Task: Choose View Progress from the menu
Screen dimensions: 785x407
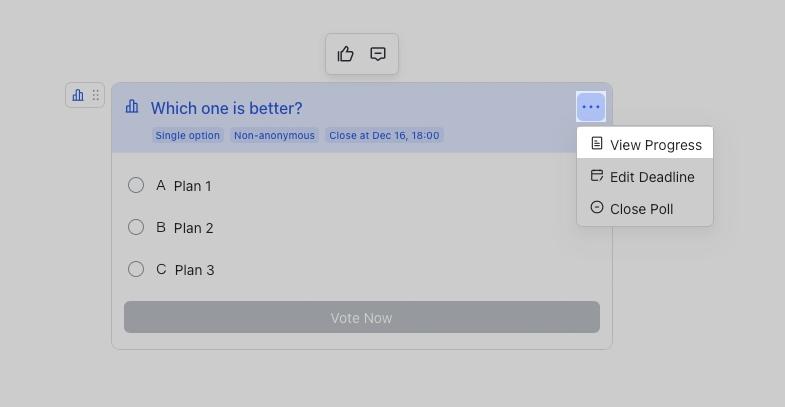Action: (x=655, y=145)
